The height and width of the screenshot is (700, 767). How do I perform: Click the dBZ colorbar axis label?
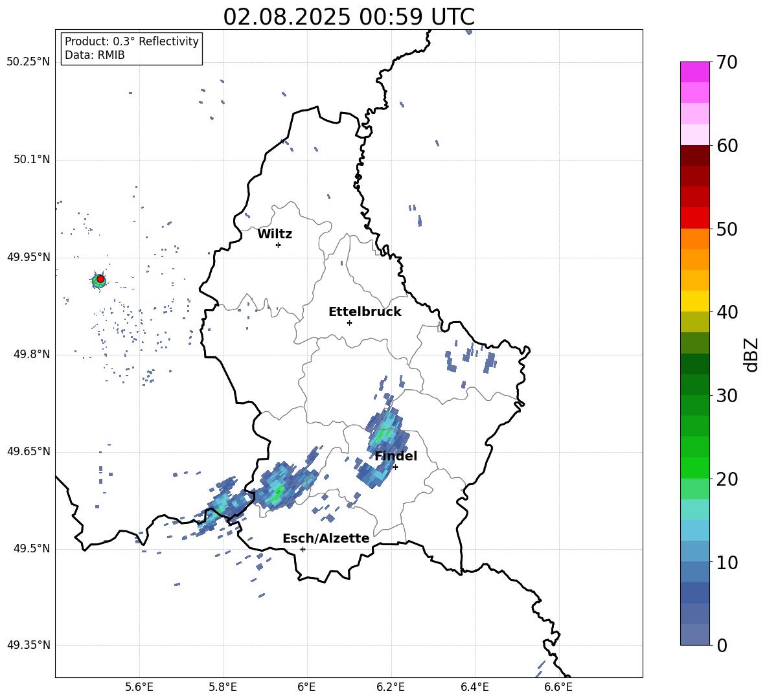coord(752,354)
